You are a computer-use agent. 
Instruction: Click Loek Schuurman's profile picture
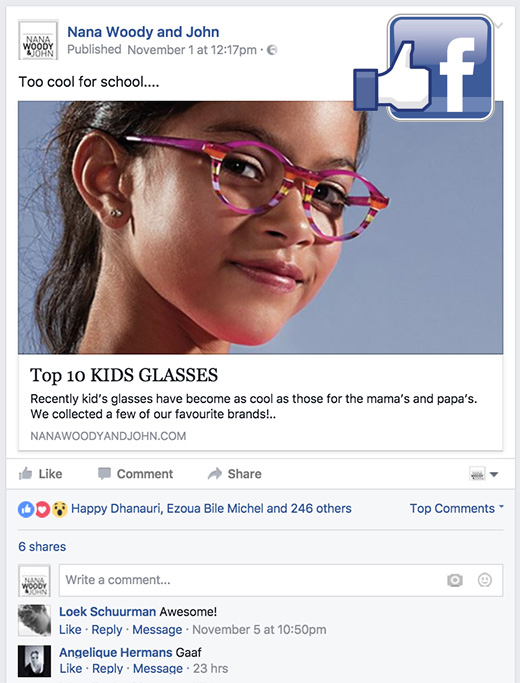pos(34,620)
